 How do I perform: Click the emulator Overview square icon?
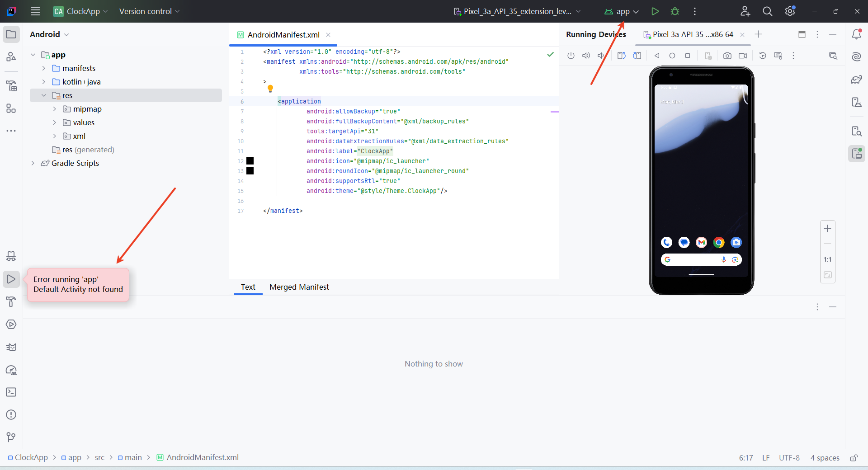click(x=688, y=56)
